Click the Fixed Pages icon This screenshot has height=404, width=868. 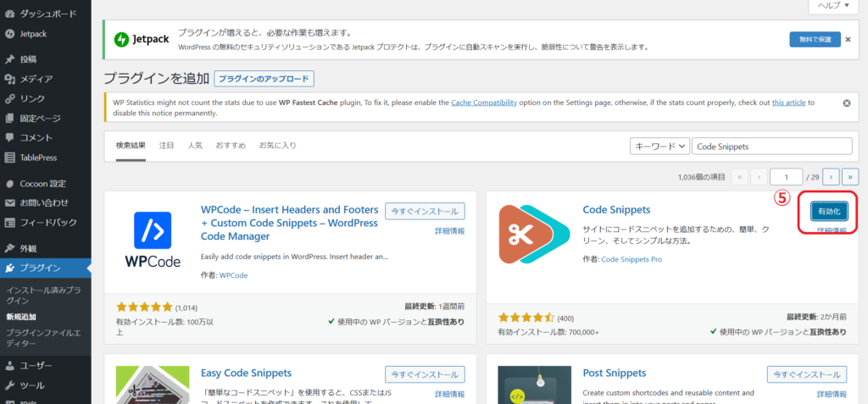(9, 118)
